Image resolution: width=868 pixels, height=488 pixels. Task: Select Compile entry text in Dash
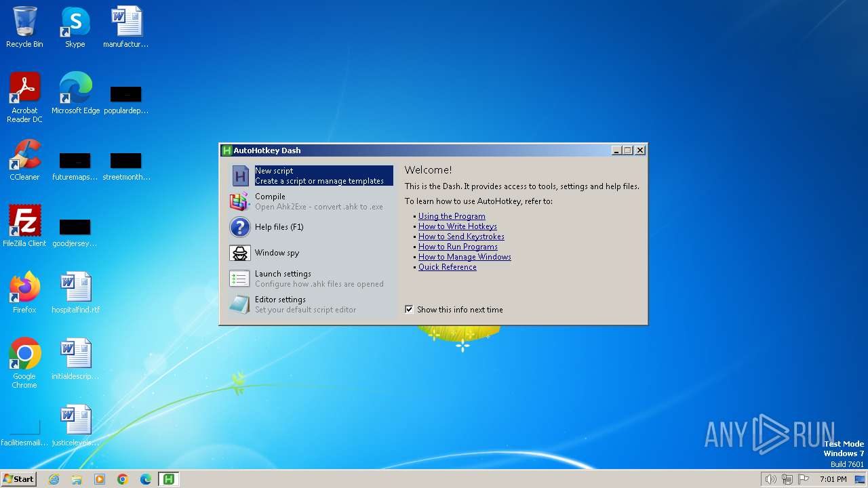tap(270, 197)
